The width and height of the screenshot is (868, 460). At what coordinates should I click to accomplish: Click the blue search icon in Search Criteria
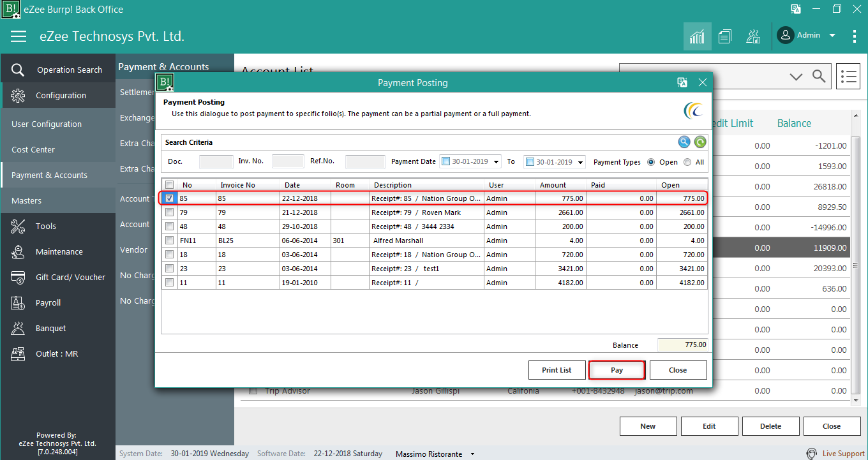684,142
